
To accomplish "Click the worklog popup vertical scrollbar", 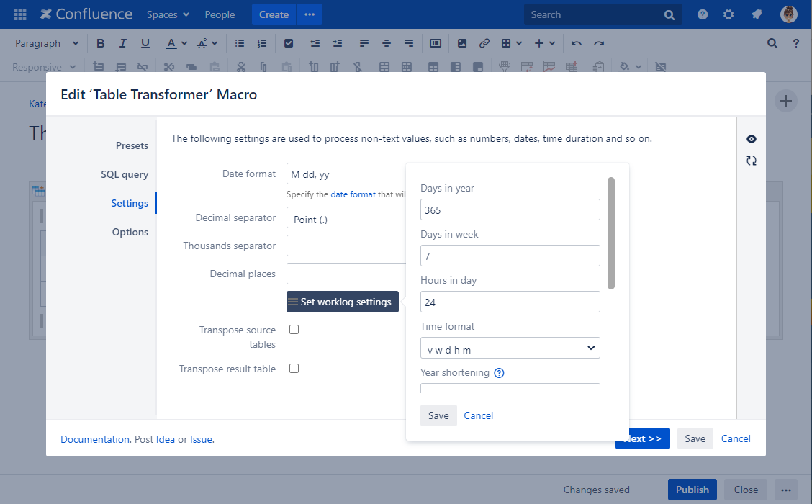I will [x=611, y=233].
